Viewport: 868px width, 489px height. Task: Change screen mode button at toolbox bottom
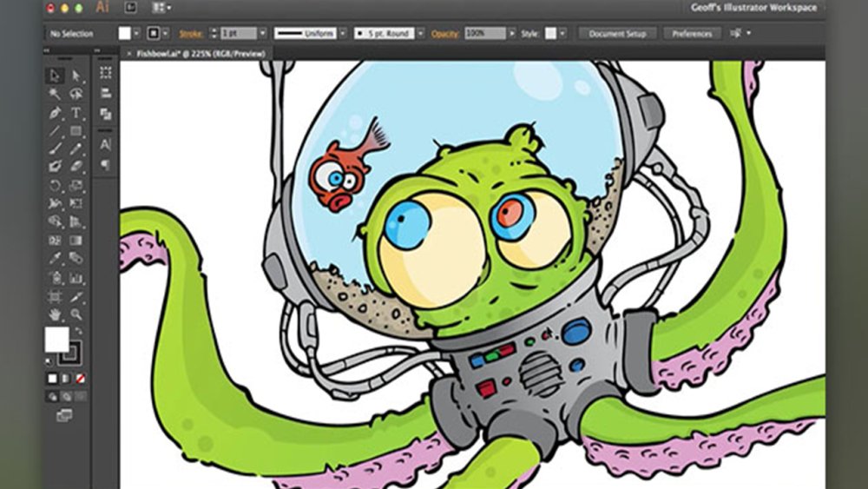point(64,415)
